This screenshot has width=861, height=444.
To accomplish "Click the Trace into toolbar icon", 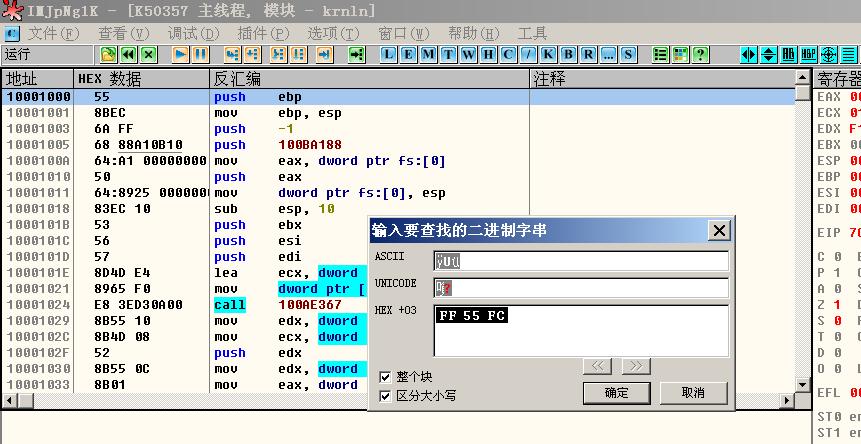I will click(x=278, y=54).
